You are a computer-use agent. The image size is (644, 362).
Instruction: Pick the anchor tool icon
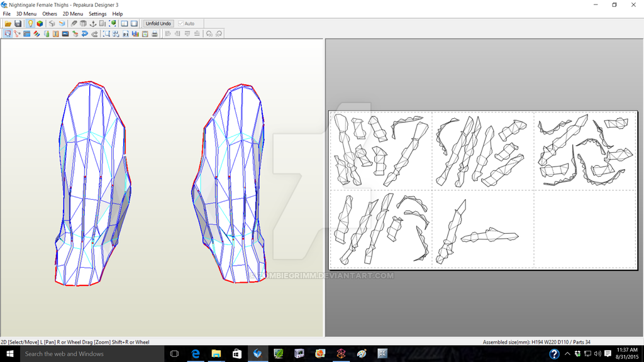tap(93, 24)
